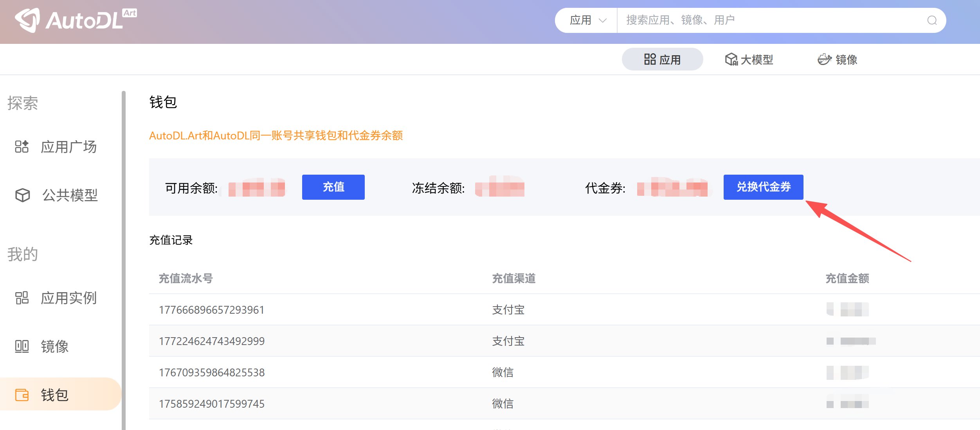The height and width of the screenshot is (430, 980).
Task: Click the 充值 recharge button
Action: (x=333, y=187)
